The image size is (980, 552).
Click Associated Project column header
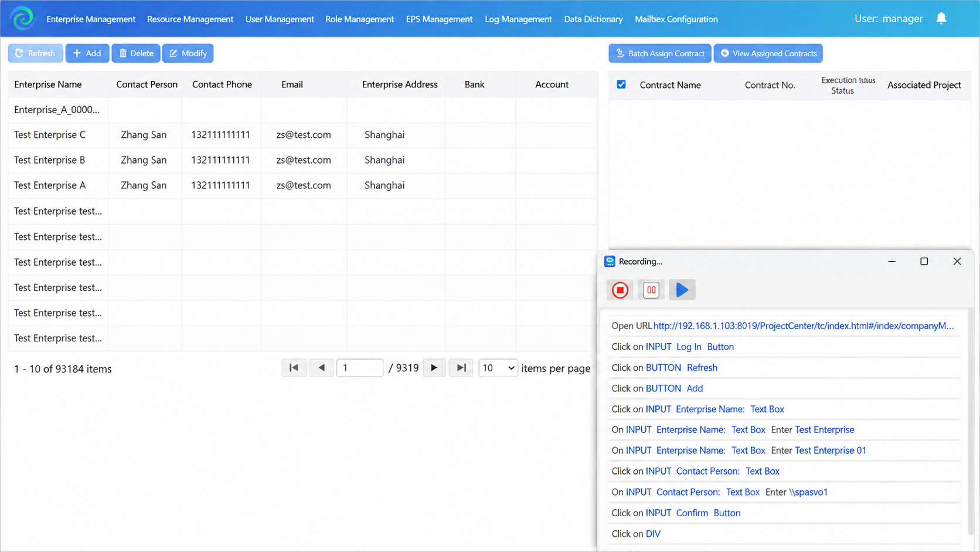click(924, 85)
